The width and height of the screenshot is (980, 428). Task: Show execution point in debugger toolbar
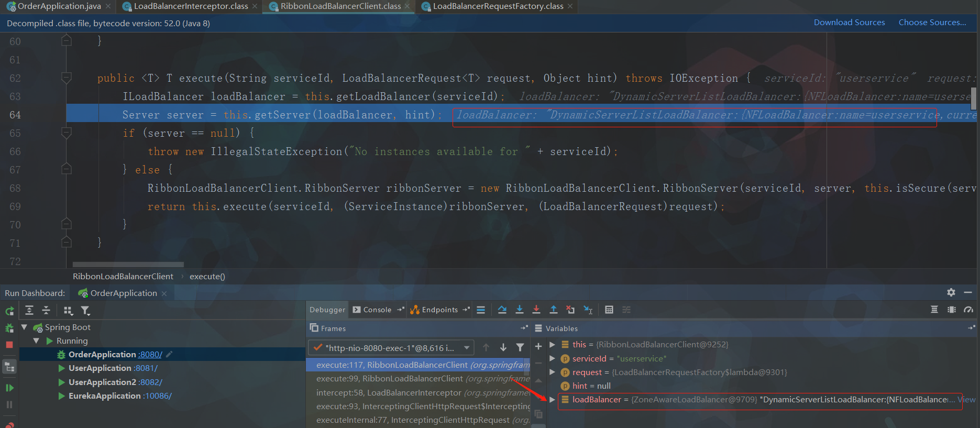(481, 310)
